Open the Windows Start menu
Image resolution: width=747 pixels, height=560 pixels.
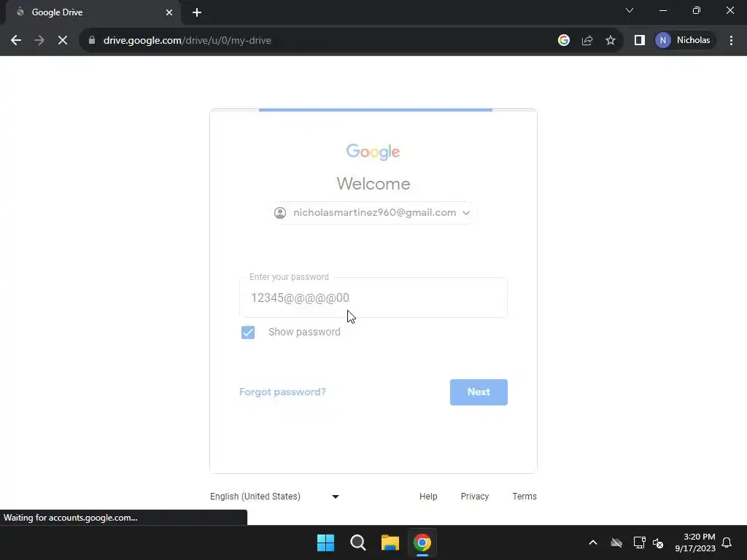tap(326, 542)
